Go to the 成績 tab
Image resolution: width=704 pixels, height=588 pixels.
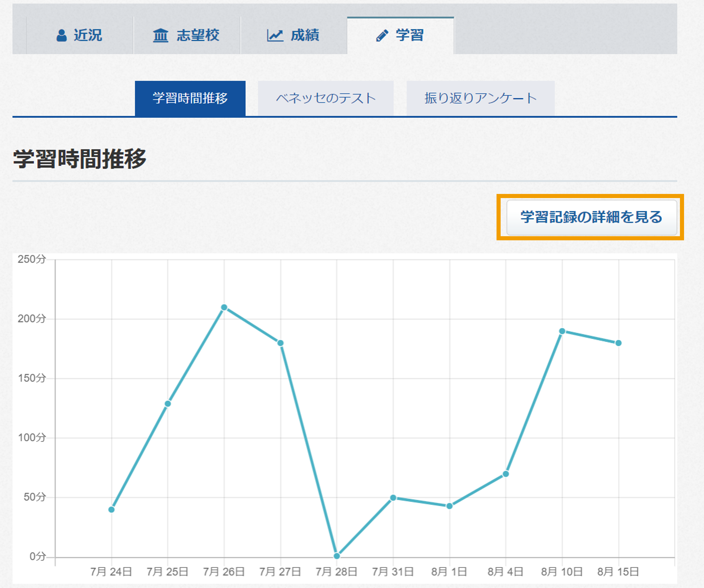click(x=294, y=35)
